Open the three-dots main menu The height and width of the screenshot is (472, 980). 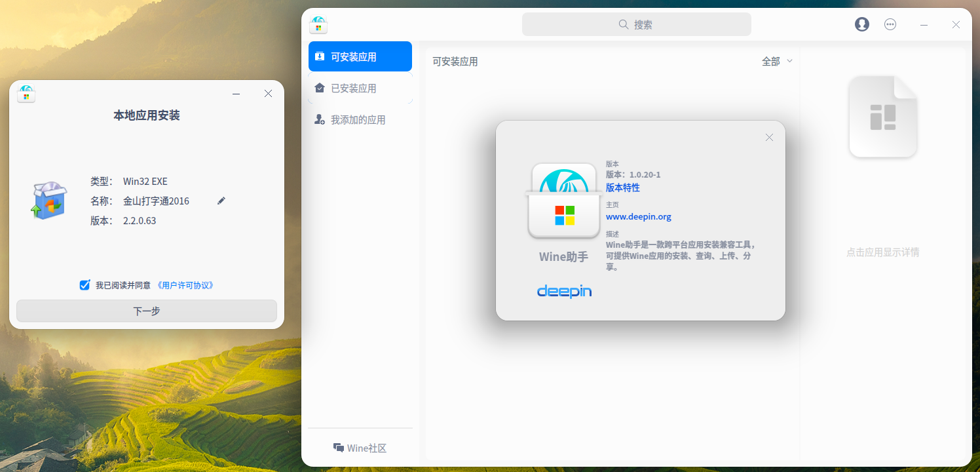click(890, 24)
